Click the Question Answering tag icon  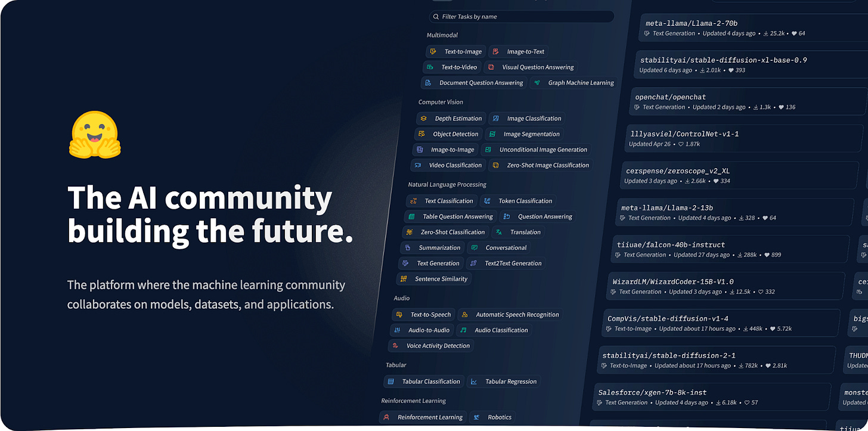point(507,216)
